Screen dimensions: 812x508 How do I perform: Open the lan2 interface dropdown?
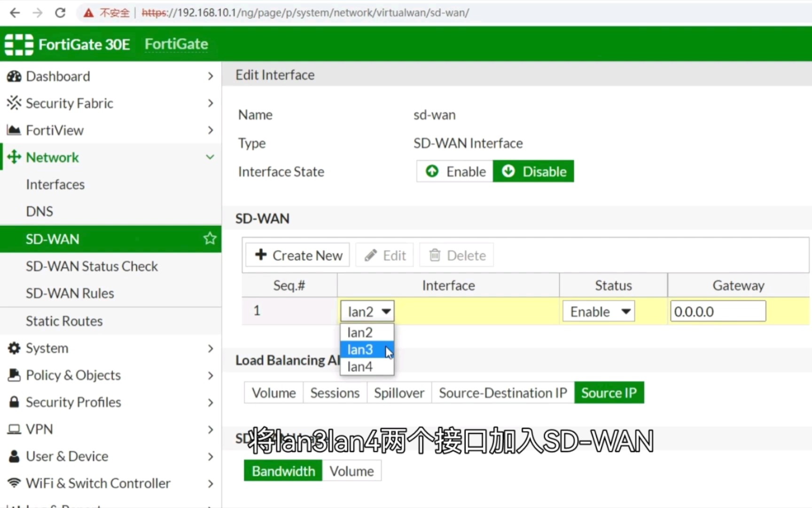[367, 311]
